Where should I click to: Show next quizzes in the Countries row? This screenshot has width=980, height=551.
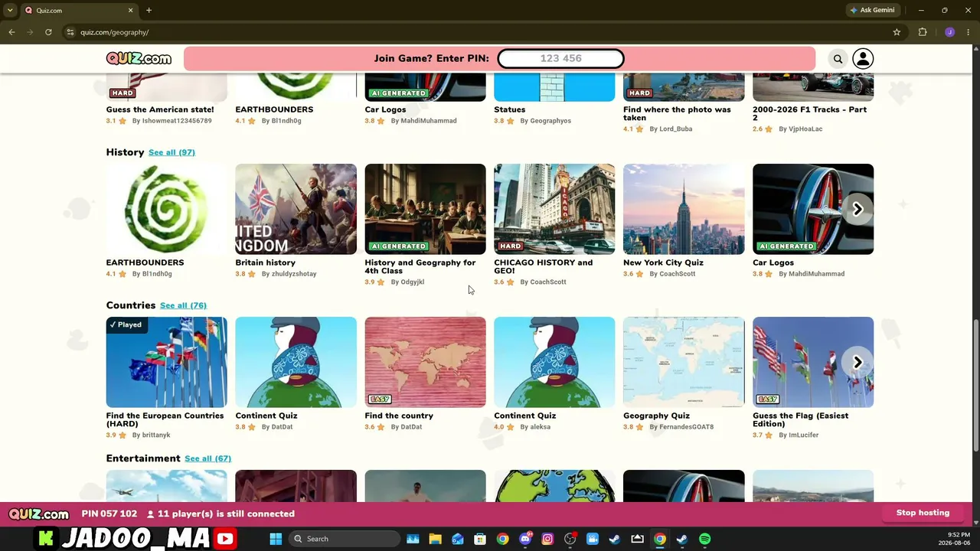click(857, 362)
